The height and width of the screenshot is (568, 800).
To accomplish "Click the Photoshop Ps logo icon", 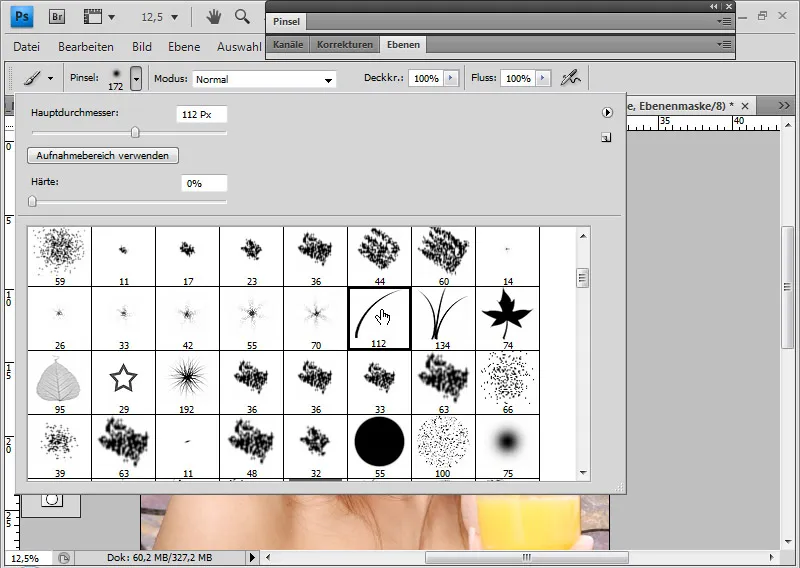I will [x=22, y=17].
